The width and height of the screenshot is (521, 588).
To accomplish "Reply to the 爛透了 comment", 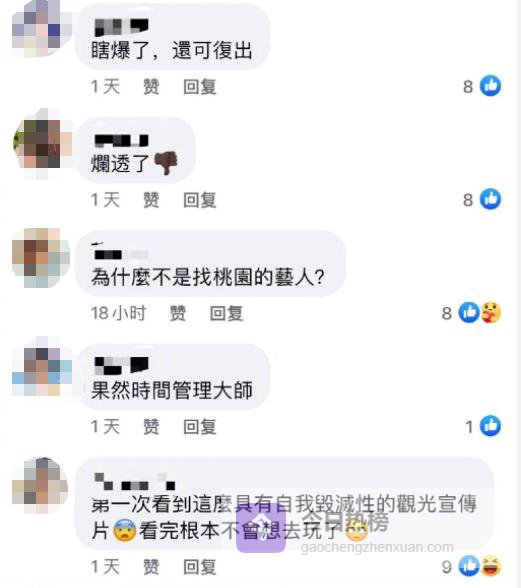I will tap(200, 200).
